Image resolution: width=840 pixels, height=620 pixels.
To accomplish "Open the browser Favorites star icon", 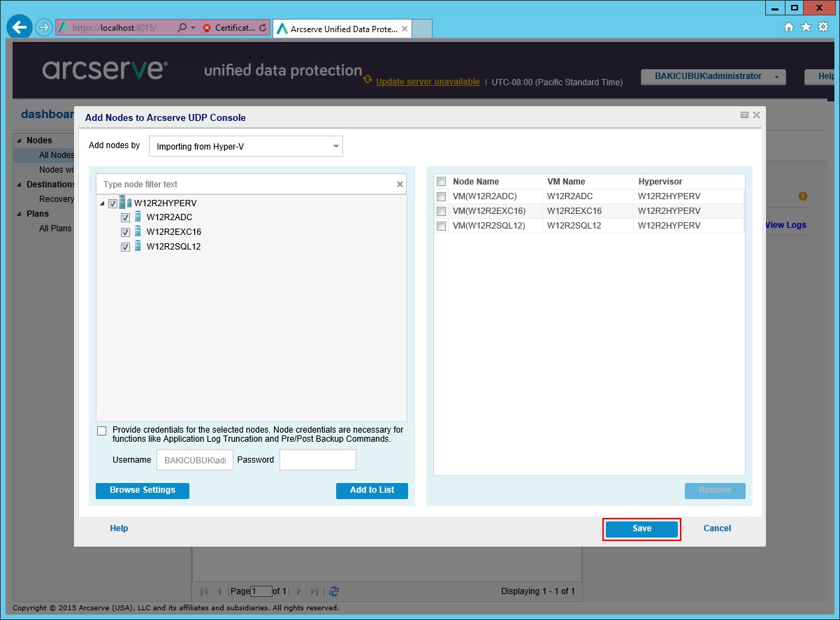I will 806,27.
